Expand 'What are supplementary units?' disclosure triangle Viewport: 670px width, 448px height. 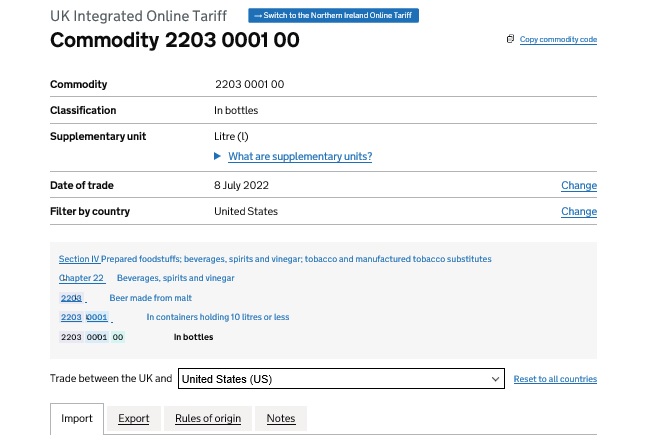pos(218,157)
